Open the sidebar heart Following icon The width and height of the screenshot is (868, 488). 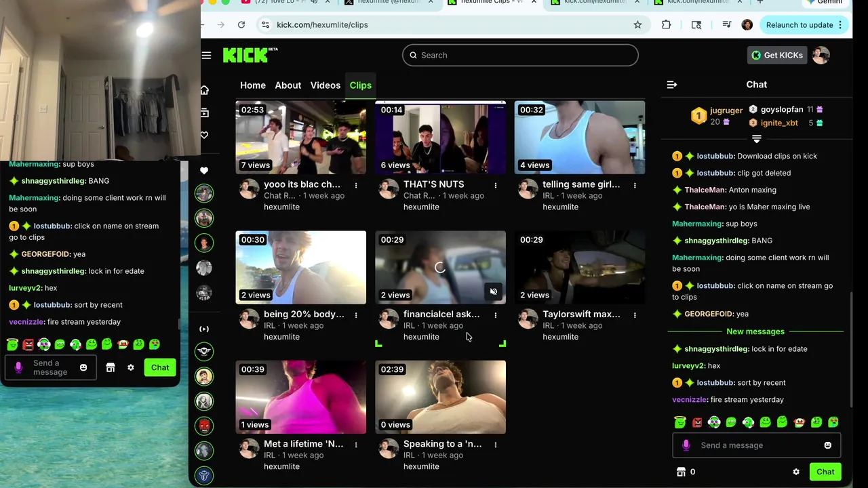point(204,135)
